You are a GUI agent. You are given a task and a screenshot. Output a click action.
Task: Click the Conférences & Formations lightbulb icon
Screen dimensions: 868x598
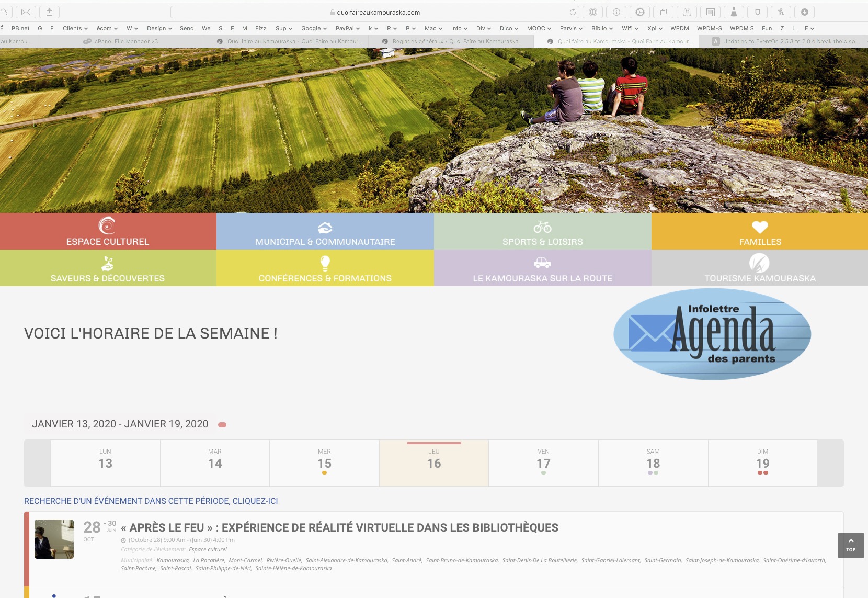pos(325,263)
